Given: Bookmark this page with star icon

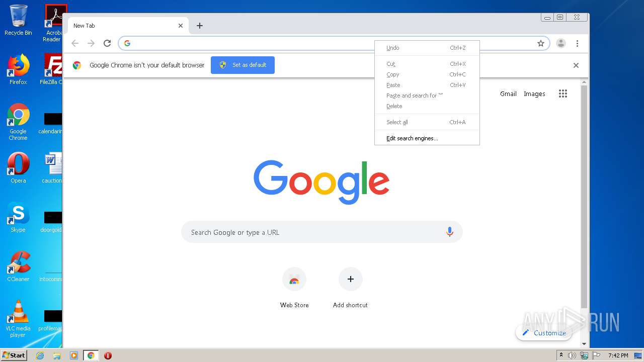Looking at the screenshot, I should coord(541,43).
